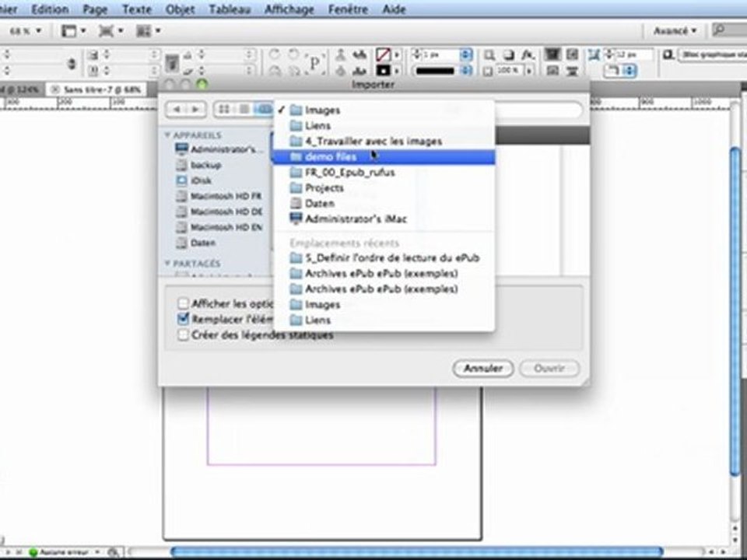The width and height of the screenshot is (747, 560).
Task: Choose Images under Emplacements récents
Action: click(x=384, y=304)
